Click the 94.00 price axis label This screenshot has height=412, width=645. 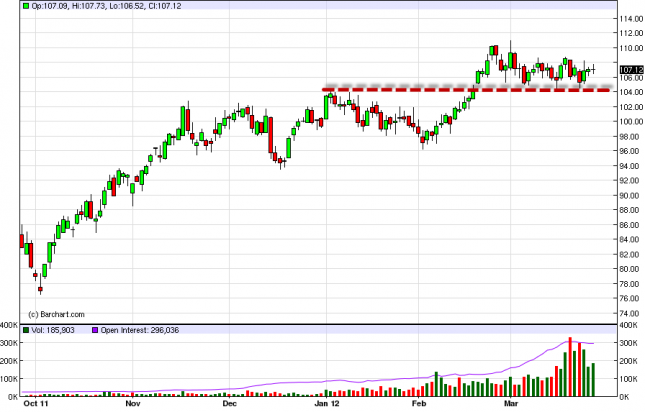tap(631, 166)
